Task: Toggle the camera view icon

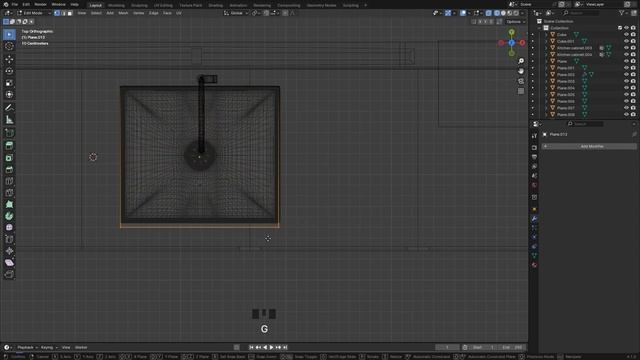Action: pos(521,81)
